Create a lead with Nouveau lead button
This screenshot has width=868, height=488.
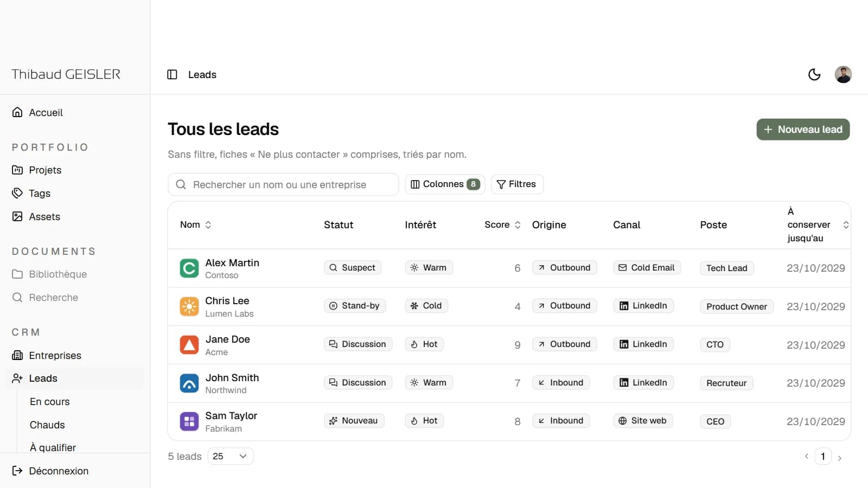coord(803,130)
